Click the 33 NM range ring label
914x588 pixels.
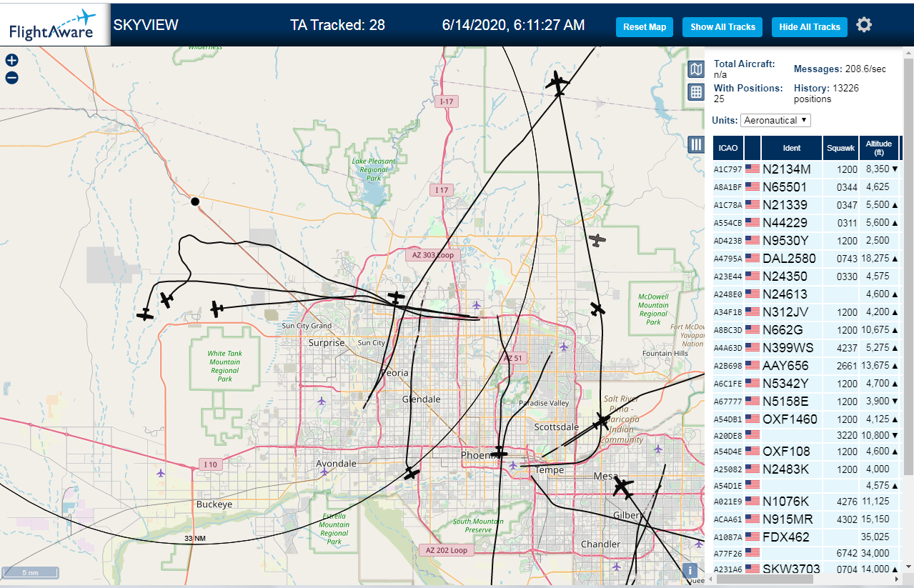coord(194,538)
